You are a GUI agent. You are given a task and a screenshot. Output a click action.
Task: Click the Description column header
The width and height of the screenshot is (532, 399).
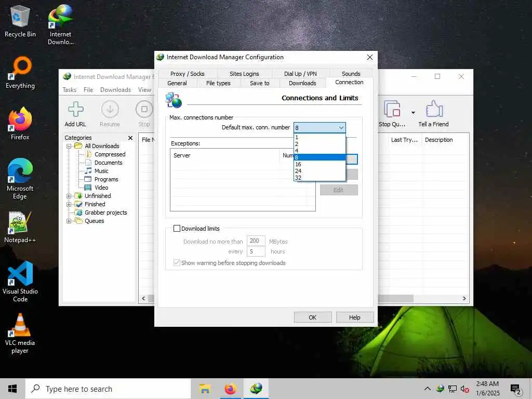(x=438, y=140)
